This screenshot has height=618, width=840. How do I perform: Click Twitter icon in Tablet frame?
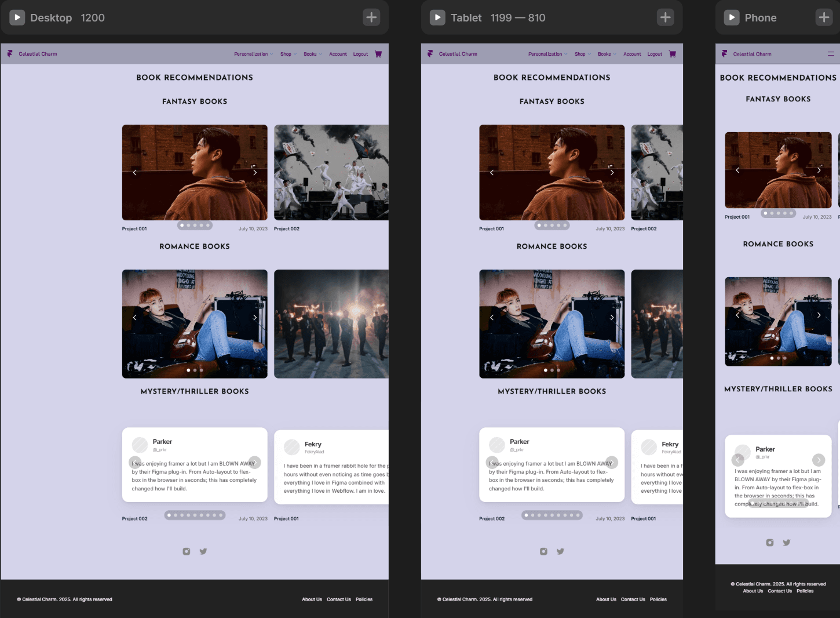(560, 551)
